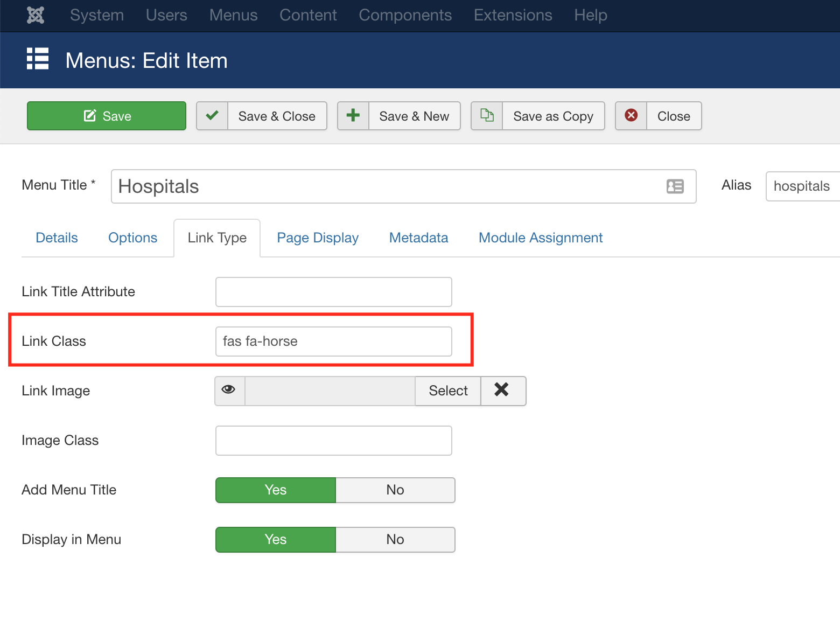Screen dimensions: 840x627
Task: Click the Save as Copy duplicate icon
Action: [487, 116]
